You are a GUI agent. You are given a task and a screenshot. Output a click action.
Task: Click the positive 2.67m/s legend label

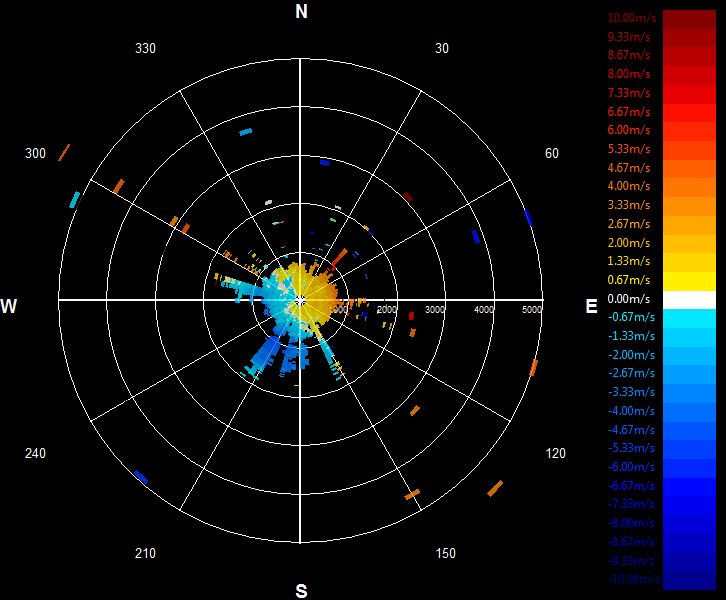click(x=629, y=224)
